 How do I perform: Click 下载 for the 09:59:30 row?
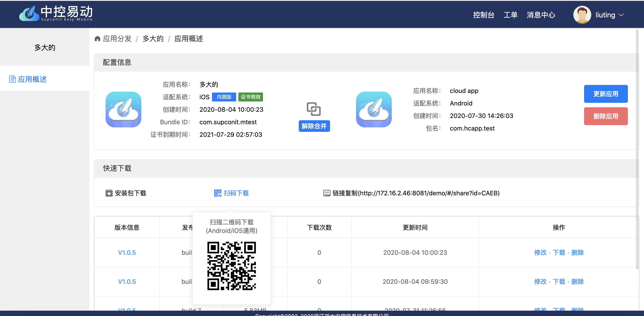(x=559, y=282)
